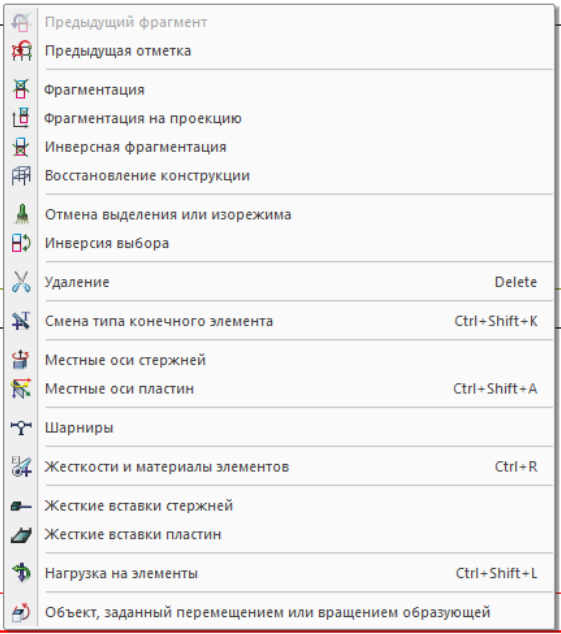Image resolution: width=561 pixels, height=634 pixels.
Task: Select Жесткие вставки стержней
Action: click(279, 505)
